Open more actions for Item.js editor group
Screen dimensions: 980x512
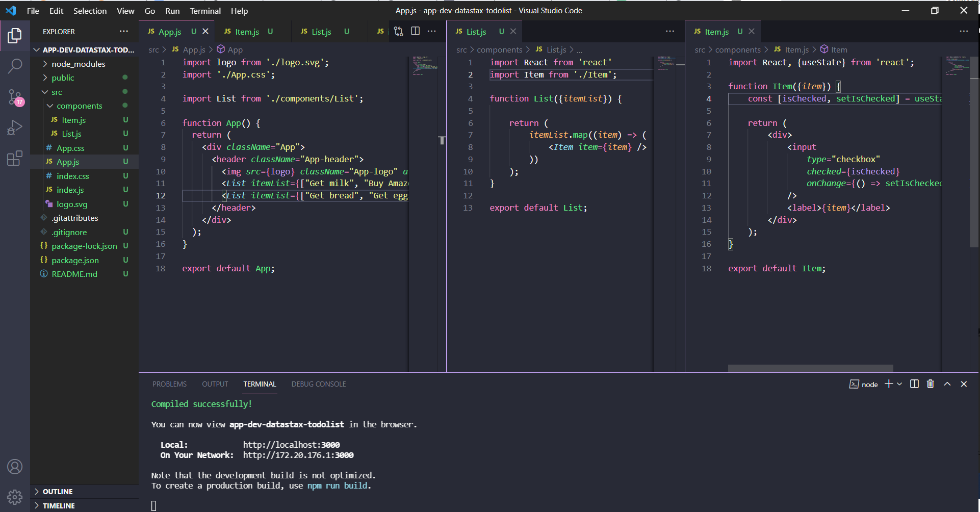coord(964,32)
